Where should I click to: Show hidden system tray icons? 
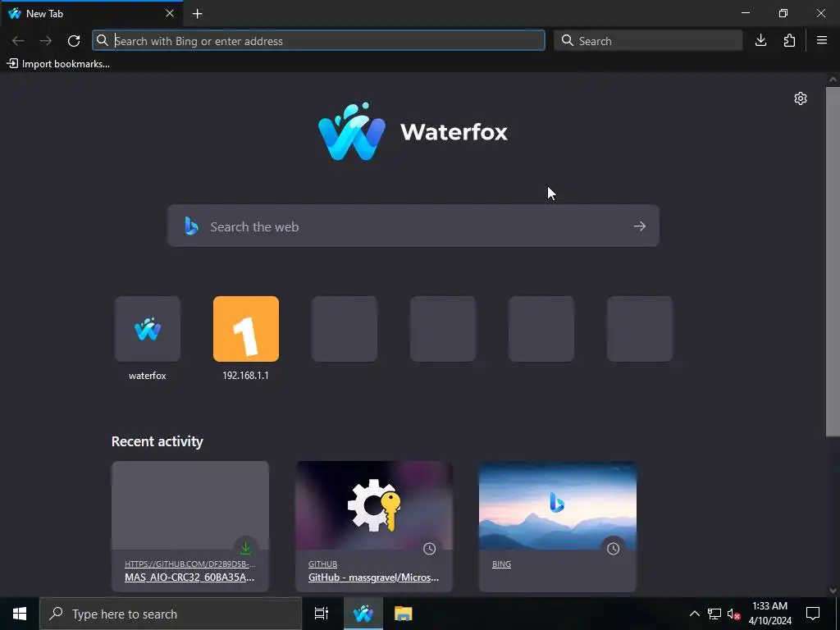[694, 614]
